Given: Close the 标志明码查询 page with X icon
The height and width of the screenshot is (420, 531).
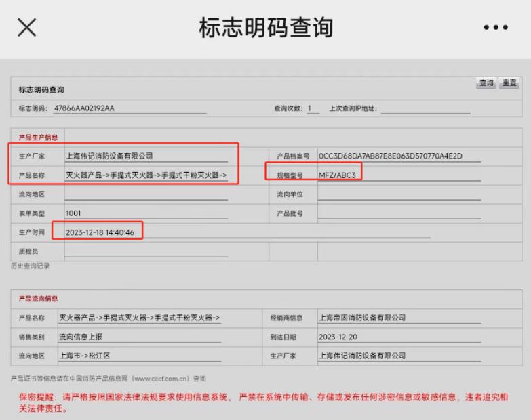Looking at the screenshot, I should click(26, 27).
